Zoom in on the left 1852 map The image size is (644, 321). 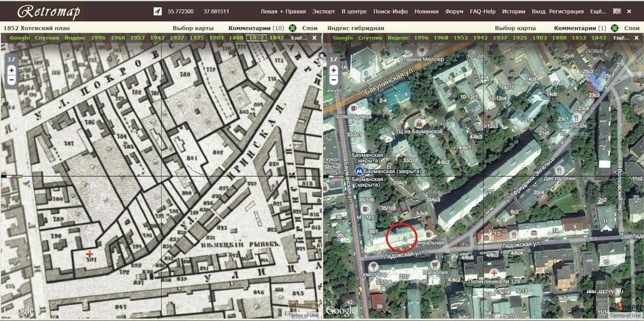pos(11,70)
